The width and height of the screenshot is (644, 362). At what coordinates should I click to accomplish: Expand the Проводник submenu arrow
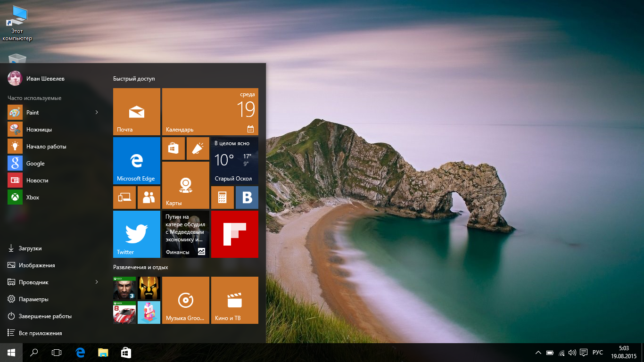[97, 282]
